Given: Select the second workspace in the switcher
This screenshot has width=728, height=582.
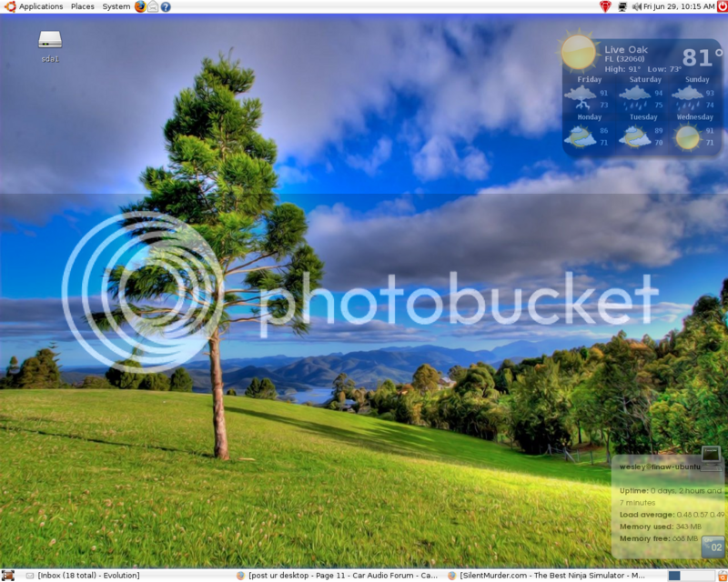Looking at the screenshot, I should click(x=687, y=576).
